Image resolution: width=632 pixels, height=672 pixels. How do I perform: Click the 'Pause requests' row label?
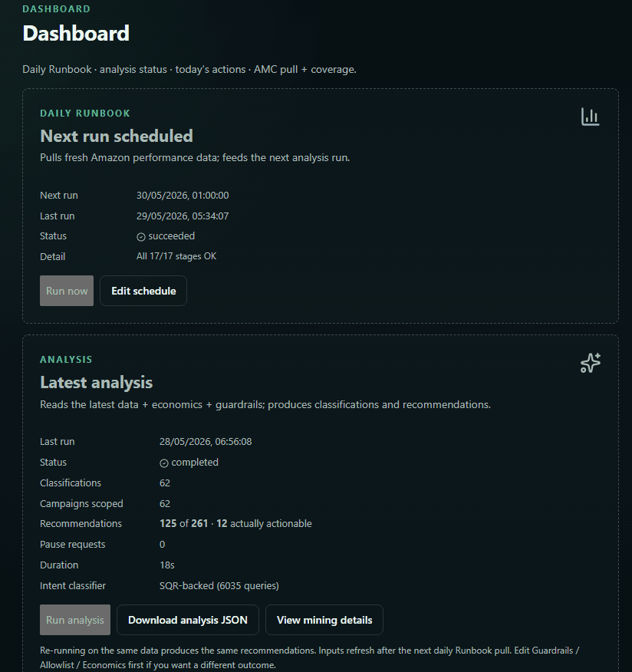(72, 545)
